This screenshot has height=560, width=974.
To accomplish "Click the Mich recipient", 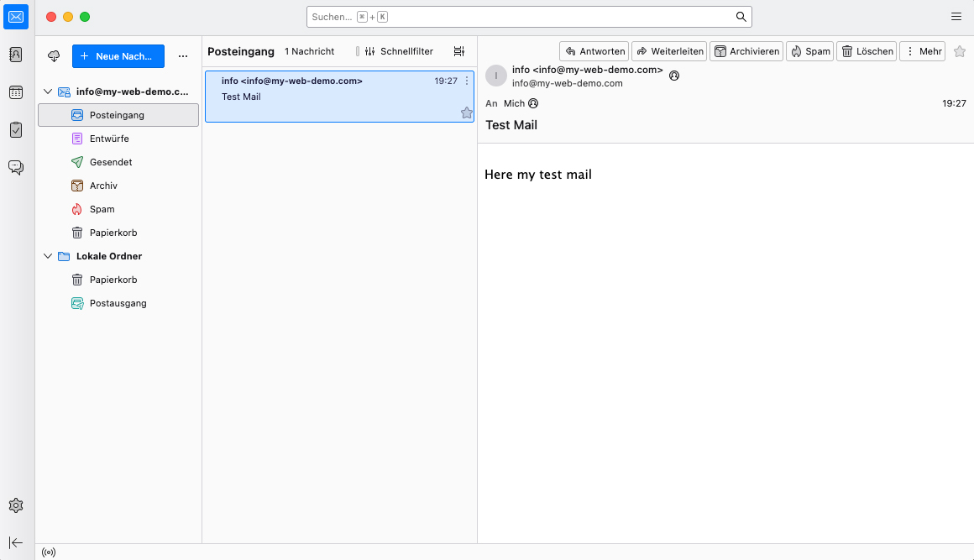I will click(x=515, y=103).
